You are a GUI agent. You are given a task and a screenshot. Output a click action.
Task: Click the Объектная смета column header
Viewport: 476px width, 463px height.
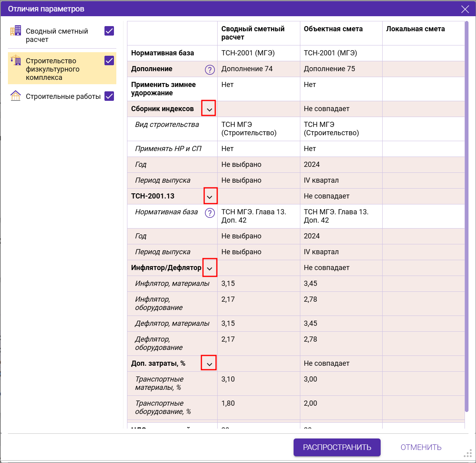pos(333,29)
